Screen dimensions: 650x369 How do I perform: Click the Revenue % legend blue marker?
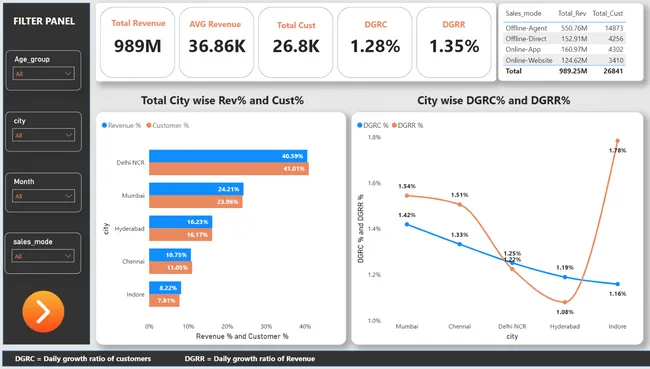pos(104,125)
